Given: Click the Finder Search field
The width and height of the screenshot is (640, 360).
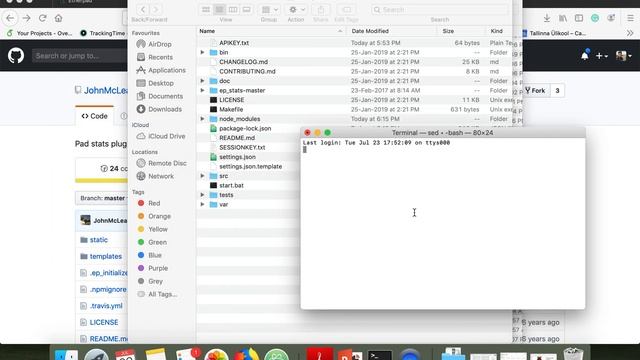Looking at the screenshot, I should pos(440,9).
